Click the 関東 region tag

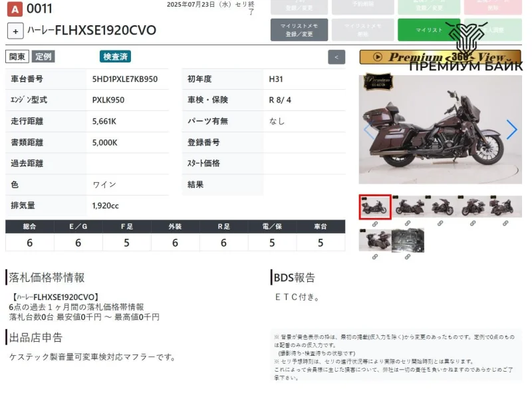point(17,57)
